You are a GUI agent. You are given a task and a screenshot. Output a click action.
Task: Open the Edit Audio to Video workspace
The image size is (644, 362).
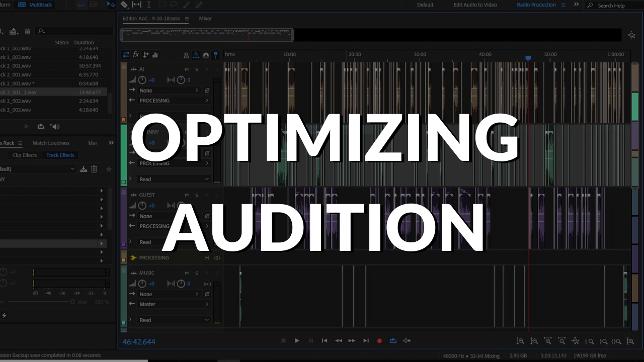[x=475, y=5]
